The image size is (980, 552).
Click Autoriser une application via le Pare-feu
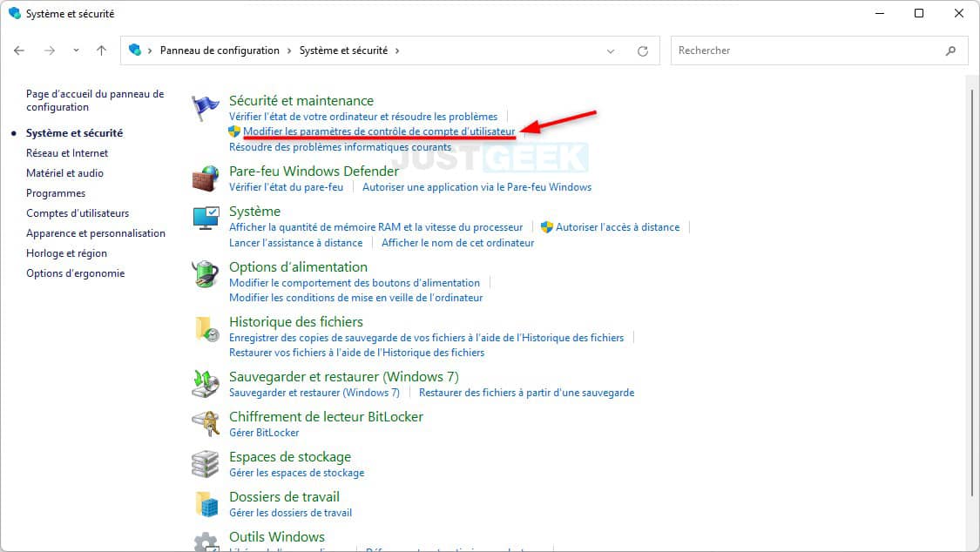[476, 186]
